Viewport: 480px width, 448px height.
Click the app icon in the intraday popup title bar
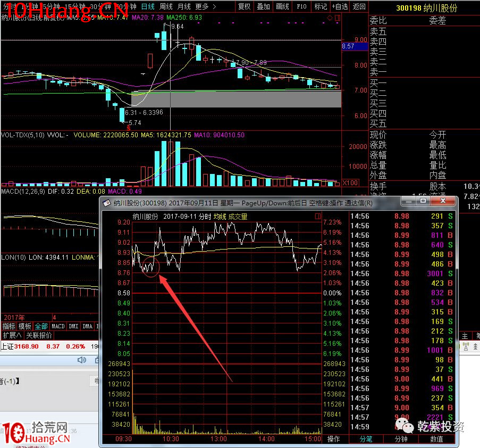click(106, 203)
